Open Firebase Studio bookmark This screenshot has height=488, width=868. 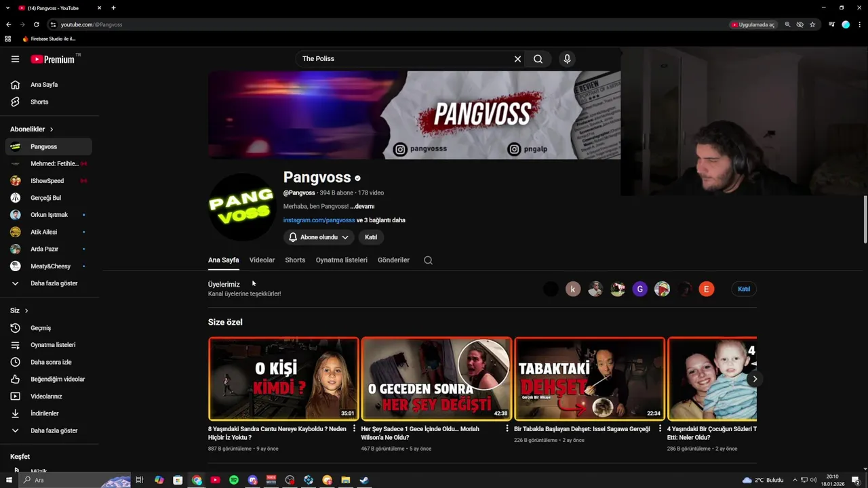click(49, 39)
